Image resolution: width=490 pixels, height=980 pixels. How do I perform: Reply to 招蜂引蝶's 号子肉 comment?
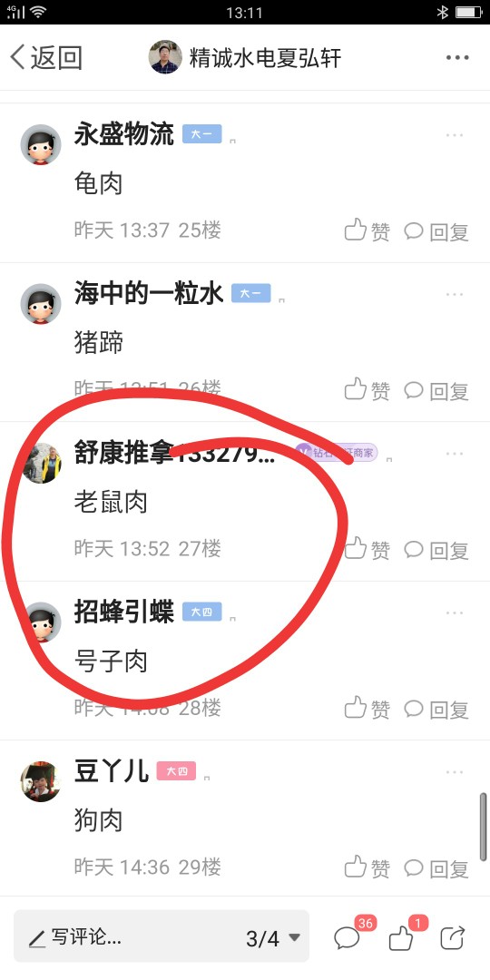point(436,709)
